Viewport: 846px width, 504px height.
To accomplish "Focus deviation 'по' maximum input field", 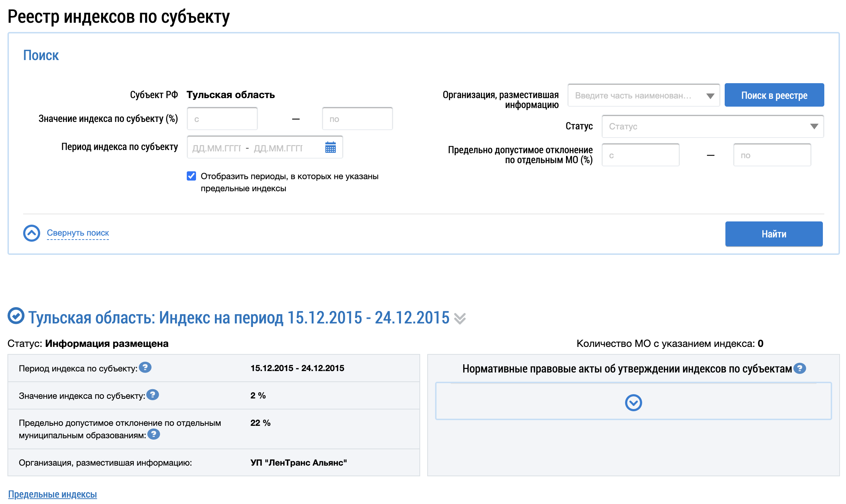I will coord(772,155).
